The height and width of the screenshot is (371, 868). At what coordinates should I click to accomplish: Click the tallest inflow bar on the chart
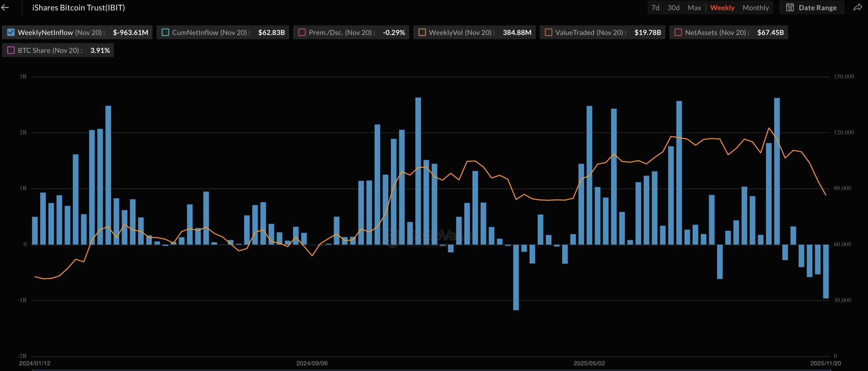click(418, 169)
